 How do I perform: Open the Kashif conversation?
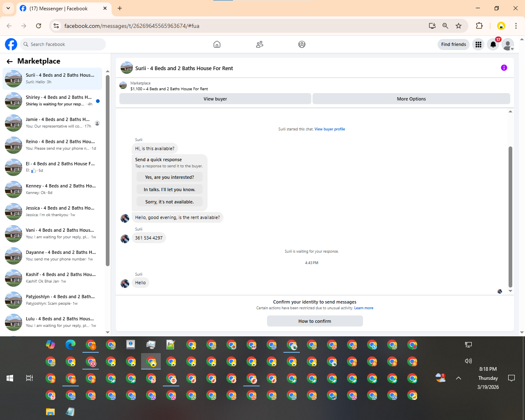point(52,278)
